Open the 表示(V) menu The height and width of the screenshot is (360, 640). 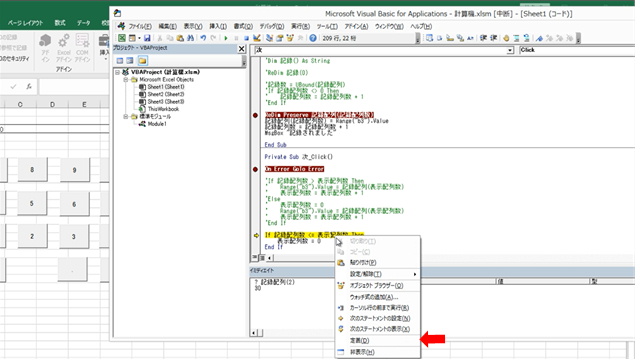pyautogui.click(x=193, y=26)
